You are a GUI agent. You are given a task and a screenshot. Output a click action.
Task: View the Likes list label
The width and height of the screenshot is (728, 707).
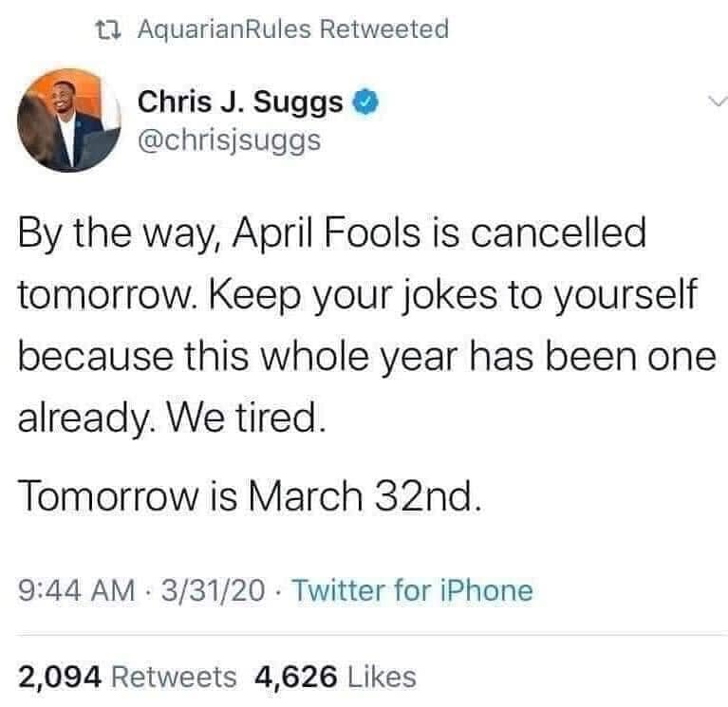pyautogui.click(x=381, y=676)
